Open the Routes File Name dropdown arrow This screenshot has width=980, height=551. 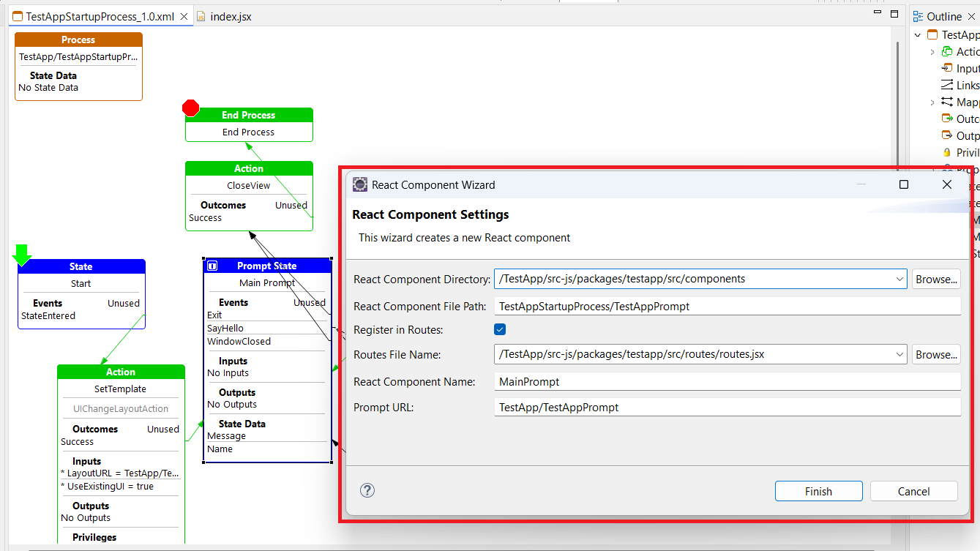click(900, 354)
